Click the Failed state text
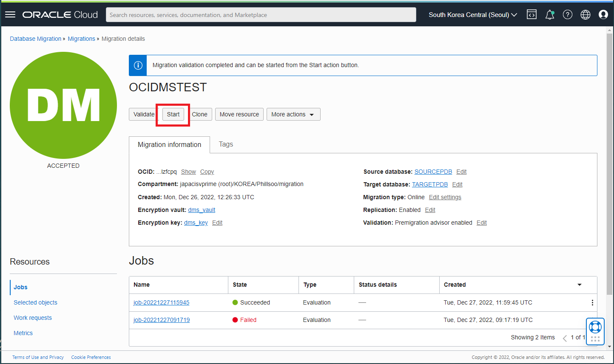This screenshot has height=364, width=614. tap(248, 320)
